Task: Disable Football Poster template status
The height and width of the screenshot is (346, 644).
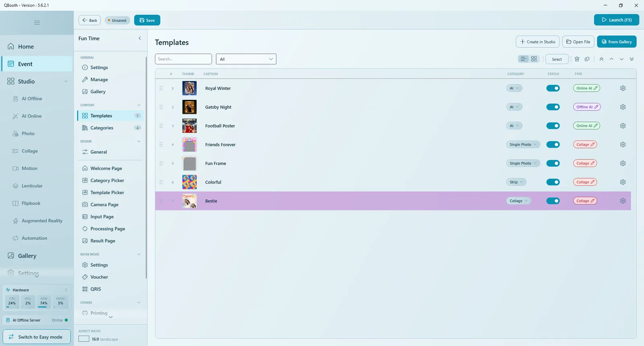Action: (x=553, y=126)
